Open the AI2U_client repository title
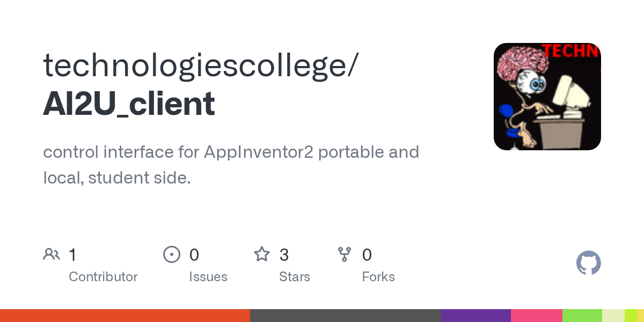 [129, 104]
